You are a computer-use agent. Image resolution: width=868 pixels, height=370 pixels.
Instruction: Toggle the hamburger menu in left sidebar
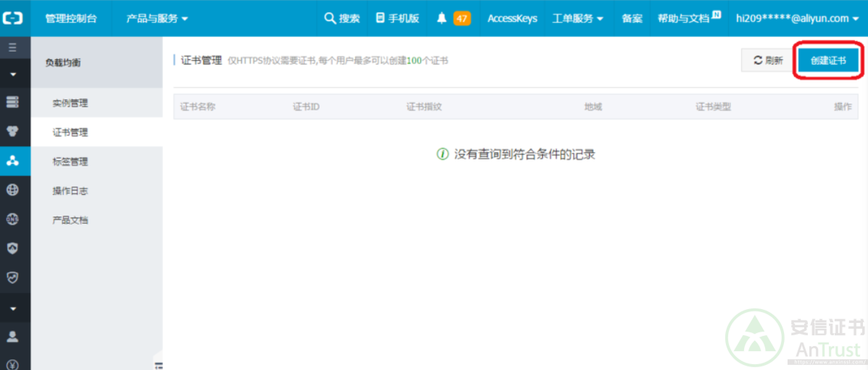[12, 47]
